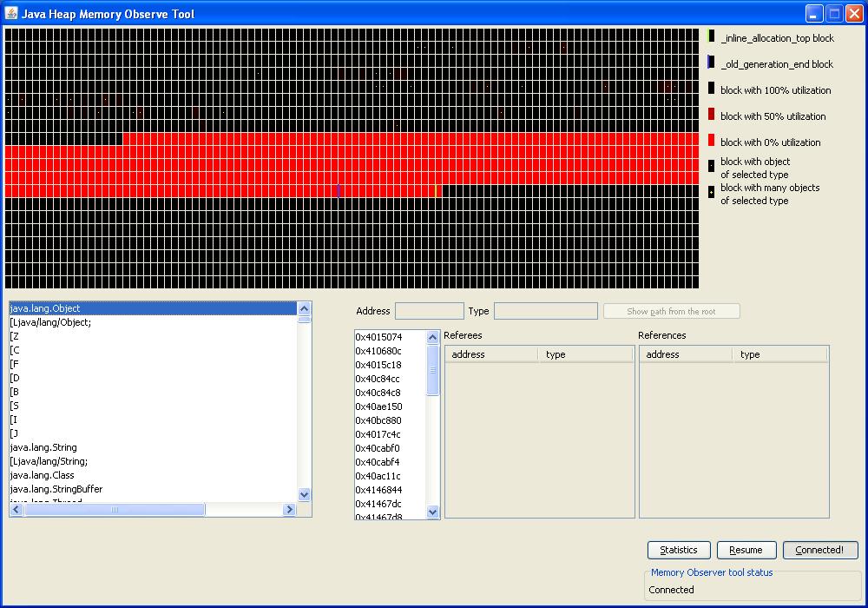Click address list scroll up arrow
The image size is (868, 608).
pyautogui.click(x=433, y=337)
